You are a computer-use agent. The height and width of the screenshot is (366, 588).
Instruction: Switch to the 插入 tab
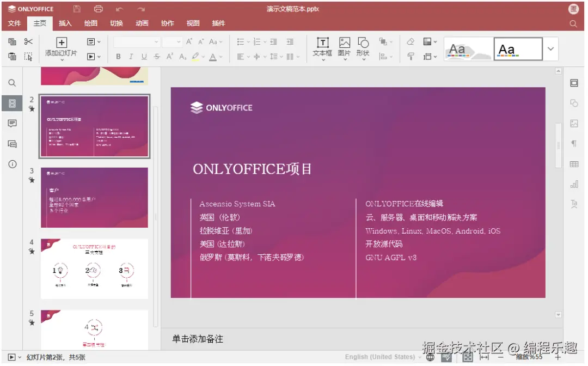[x=65, y=23]
